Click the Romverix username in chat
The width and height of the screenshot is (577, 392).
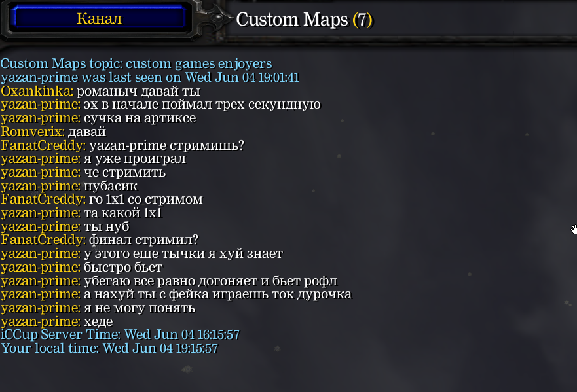point(33,132)
